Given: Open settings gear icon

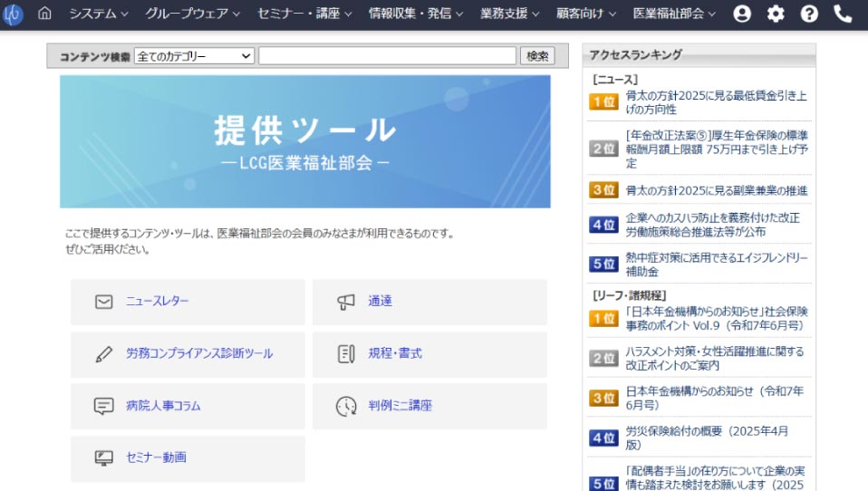Looking at the screenshot, I should pyautogui.click(x=776, y=14).
